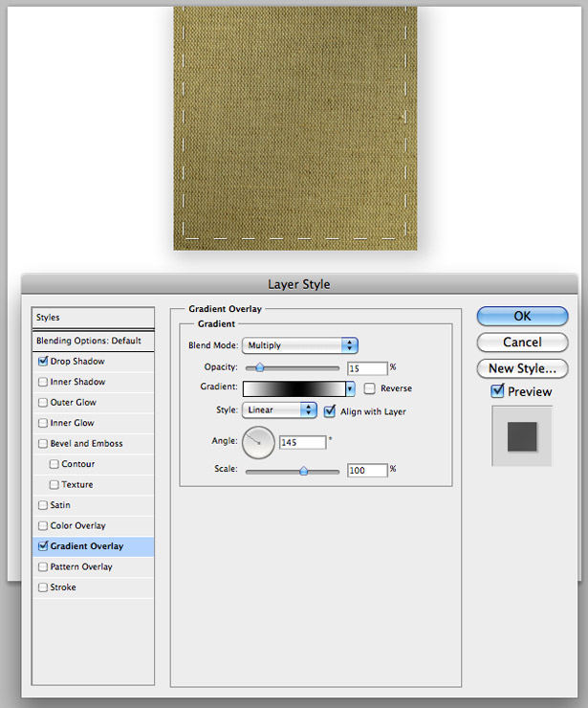Toggle the Align with Layer checkbox
The image size is (588, 708).
pos(330,411)
